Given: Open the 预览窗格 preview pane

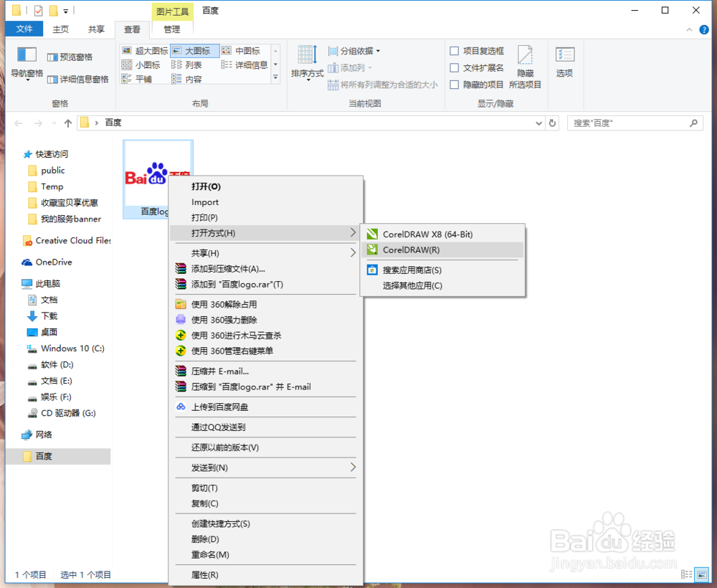Looking at the screenshot, I should [72, 57].
